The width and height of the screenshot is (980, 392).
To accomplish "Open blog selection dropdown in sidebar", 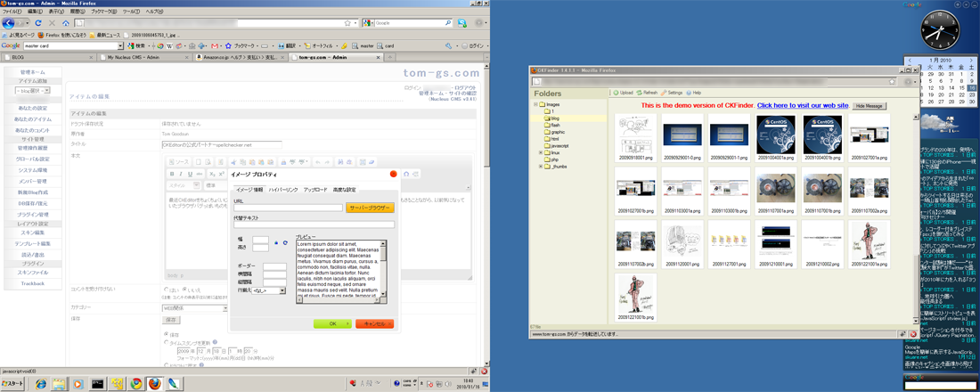I will click(x=32, y=91).
